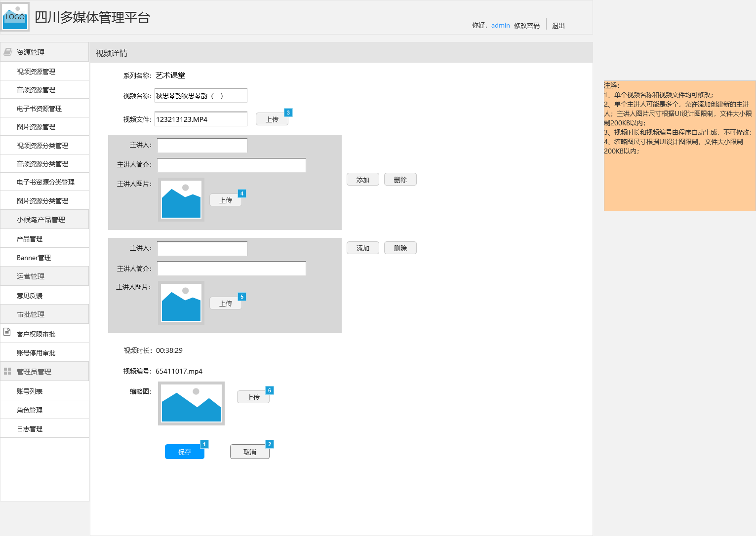This screenshot has width=756, height=536.
Task: Click 修改密码 link in header
Action: pyautogui.click(x=526, y=26)
